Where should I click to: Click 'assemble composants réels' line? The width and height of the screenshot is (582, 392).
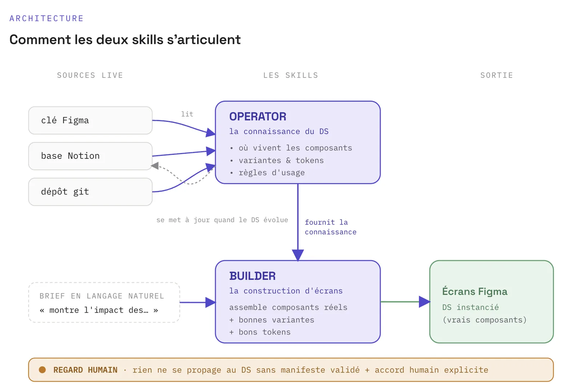click(288, 307)
